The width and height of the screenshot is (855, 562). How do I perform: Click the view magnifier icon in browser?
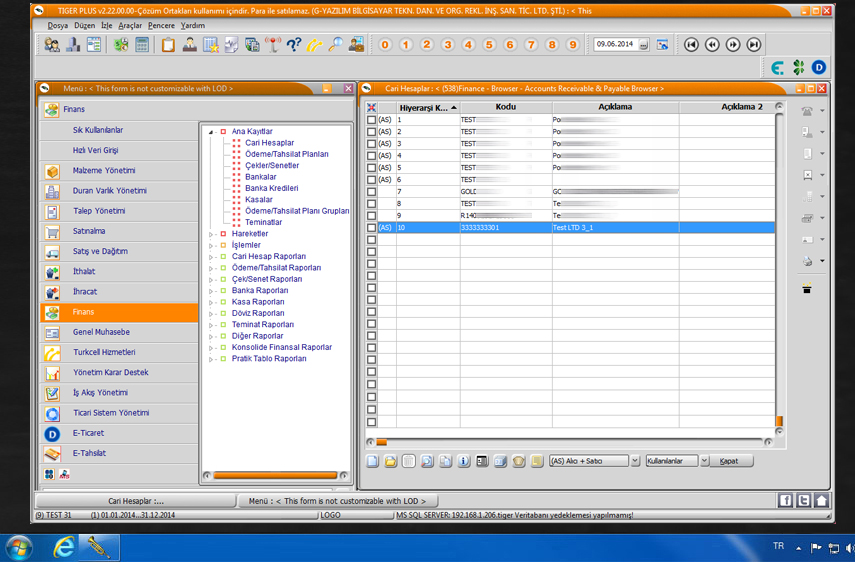tap(427, 461)
